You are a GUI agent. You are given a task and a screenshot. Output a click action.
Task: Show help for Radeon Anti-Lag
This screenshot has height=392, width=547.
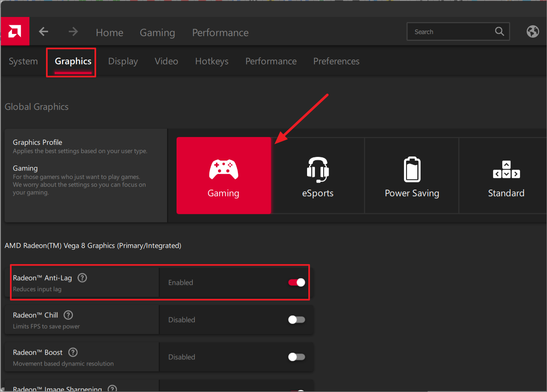tap(82, 278)
